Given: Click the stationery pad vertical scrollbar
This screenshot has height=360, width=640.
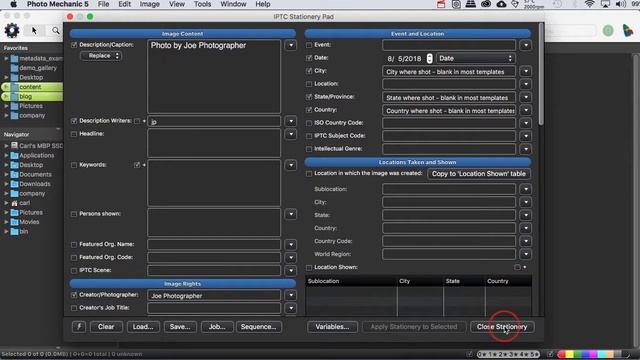Looking at the screenshot, I should click(541, 73).
